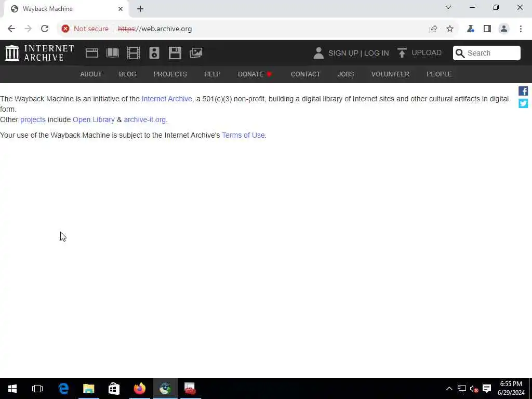Open Task View on the taskbar
532x399 pixels.
(37, 389)
